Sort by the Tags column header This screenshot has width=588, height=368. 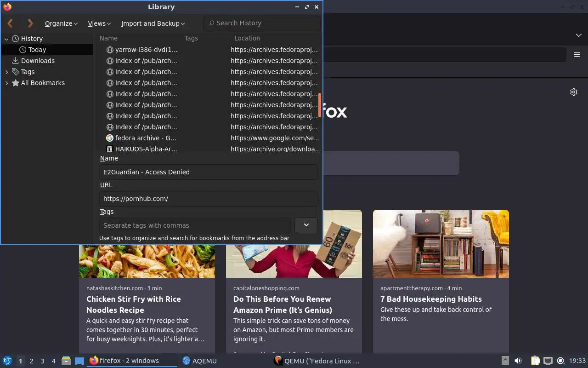pyautogui.click(x=191, y=38)
